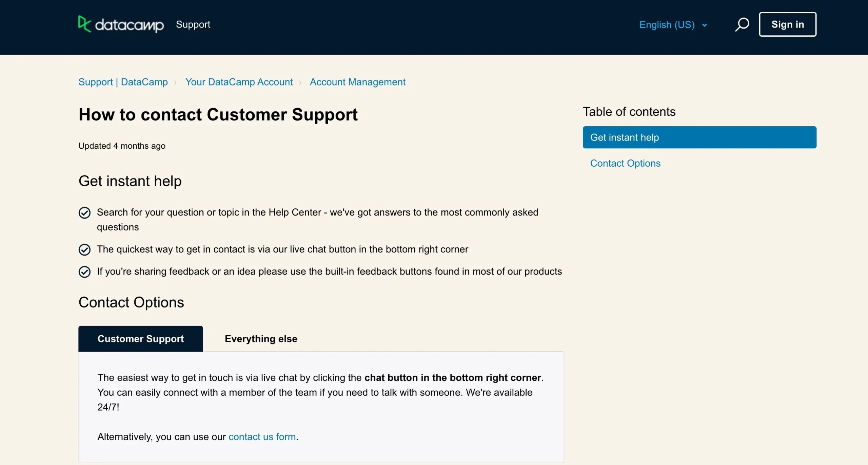Click the Support header text link
868x465 pixels.
click(x=193, y=24)
